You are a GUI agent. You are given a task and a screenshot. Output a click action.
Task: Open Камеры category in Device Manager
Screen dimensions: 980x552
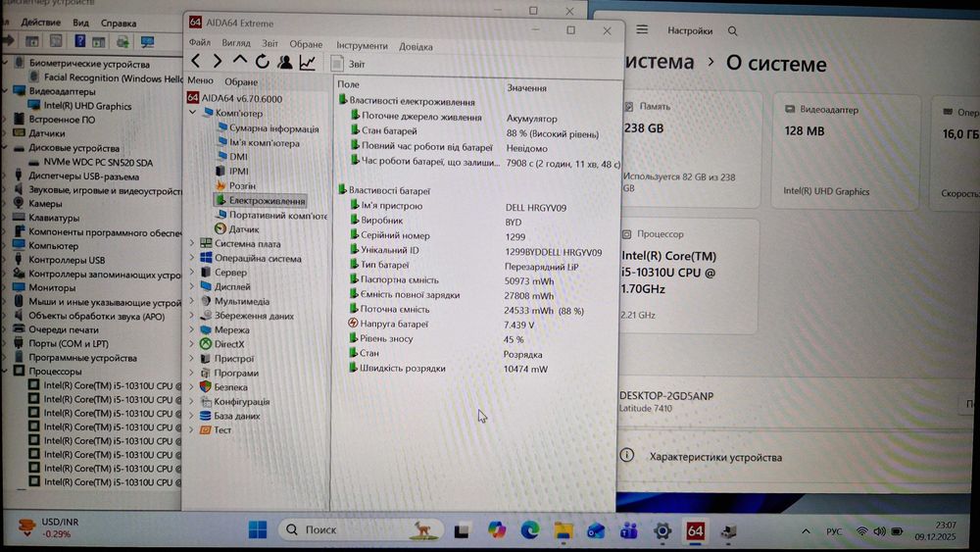click(37, 203)
